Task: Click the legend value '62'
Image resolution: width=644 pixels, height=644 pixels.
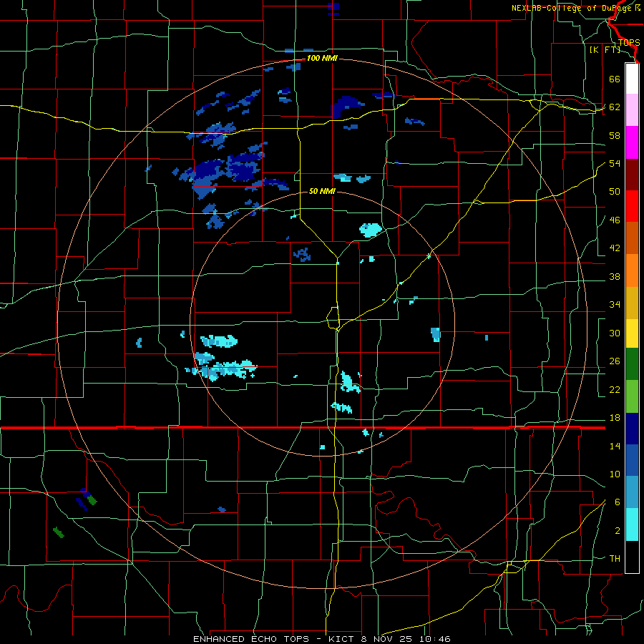Action: [615, 107]
